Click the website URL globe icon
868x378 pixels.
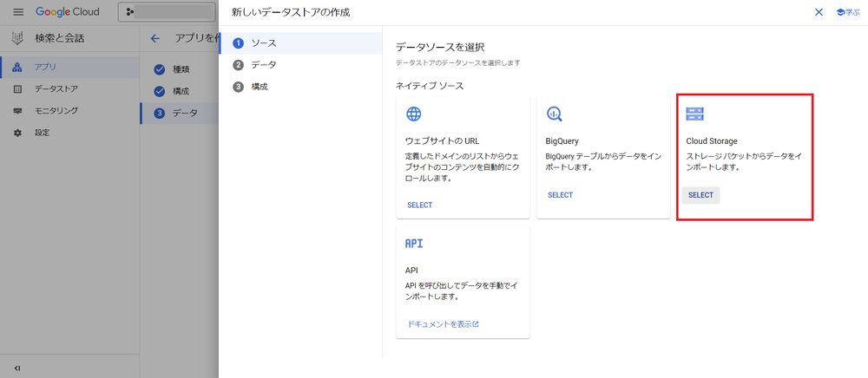click(x=414, y=114)
